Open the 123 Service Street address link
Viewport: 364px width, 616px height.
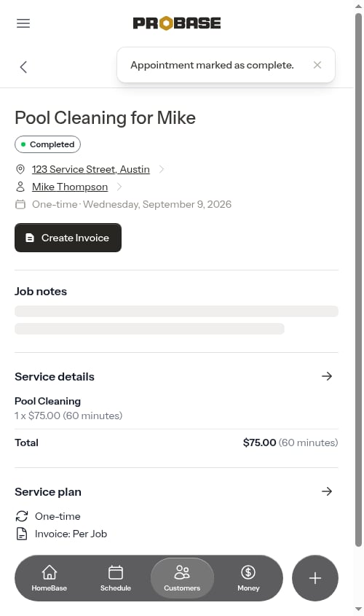[90, 169]
